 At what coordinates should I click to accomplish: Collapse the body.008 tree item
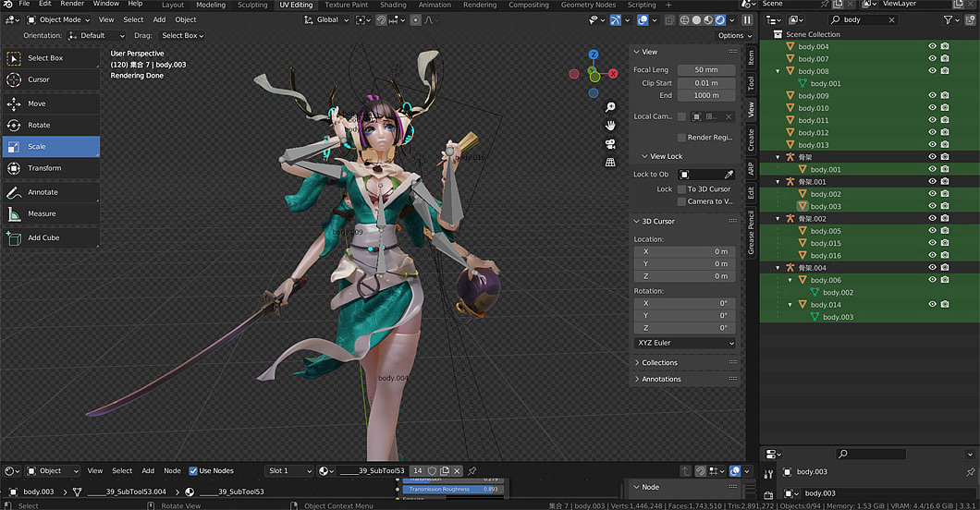click(778, 71)
